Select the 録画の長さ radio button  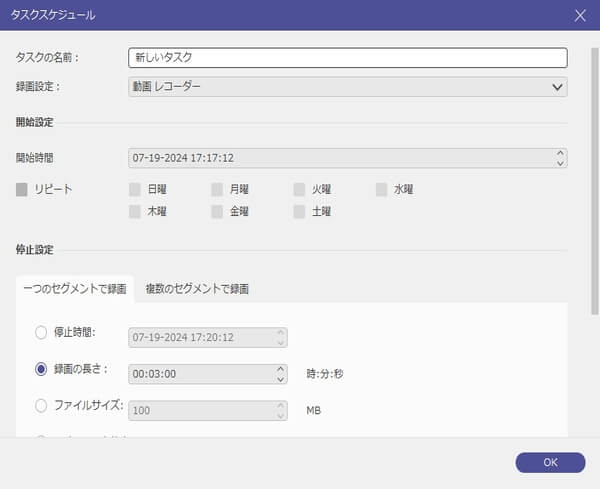click(x=41, y=369)
